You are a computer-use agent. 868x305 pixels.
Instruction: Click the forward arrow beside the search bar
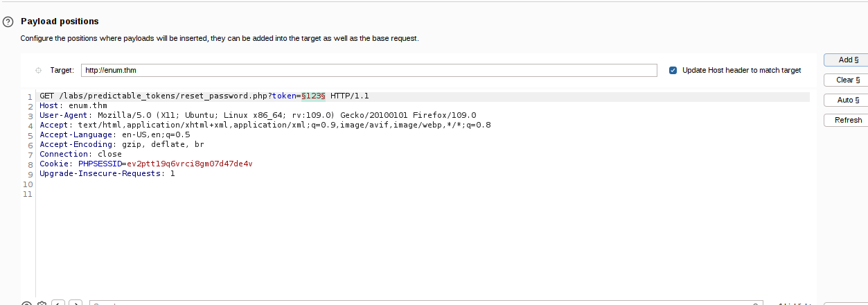coord(76,304)
